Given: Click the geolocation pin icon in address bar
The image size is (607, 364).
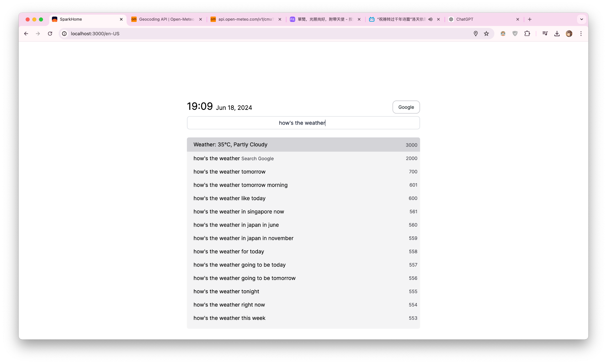Looking at the screenshot, I should pos(475,33).
